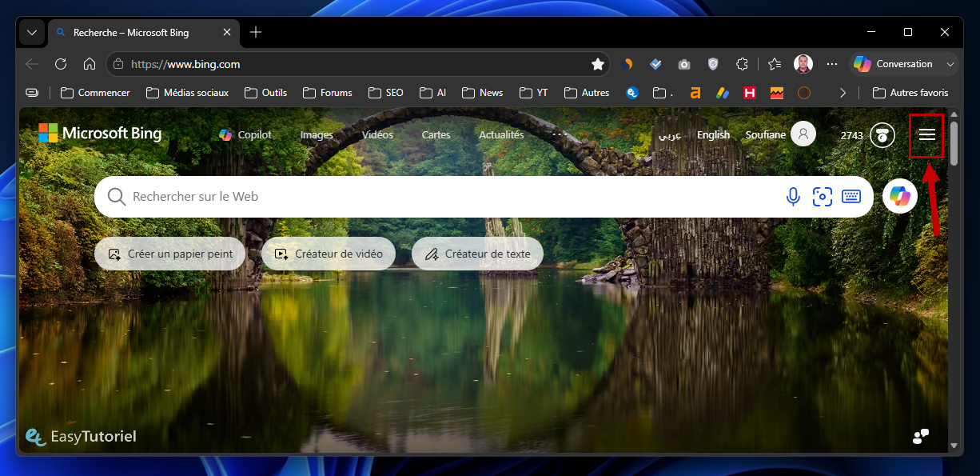Toggle the favorite star in address bar
Image resolution: width=980 pixels, height=476 pixels.
point(597,64)
